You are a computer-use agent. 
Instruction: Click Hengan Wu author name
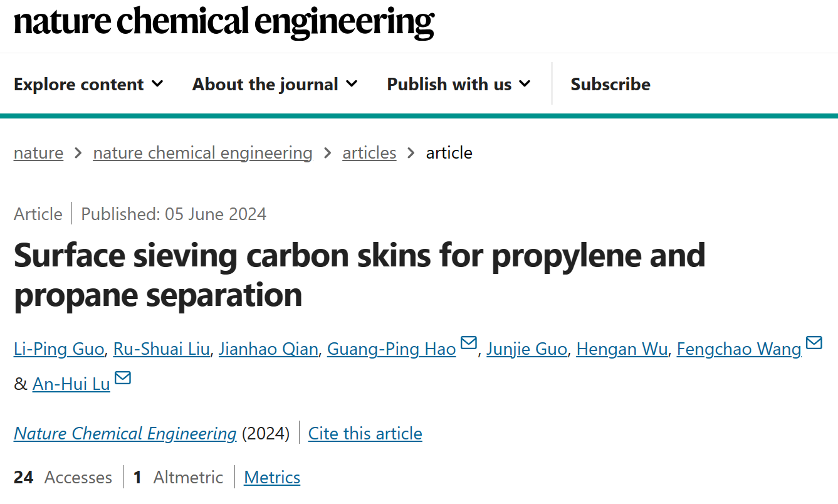[x=622, y=349]
